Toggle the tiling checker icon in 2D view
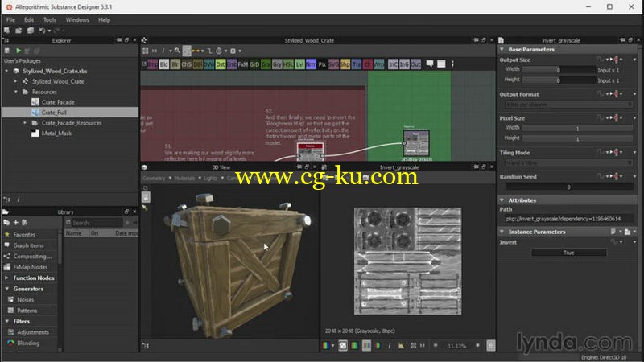This screenshot has width=644, height=362. (x=343, y=346)
